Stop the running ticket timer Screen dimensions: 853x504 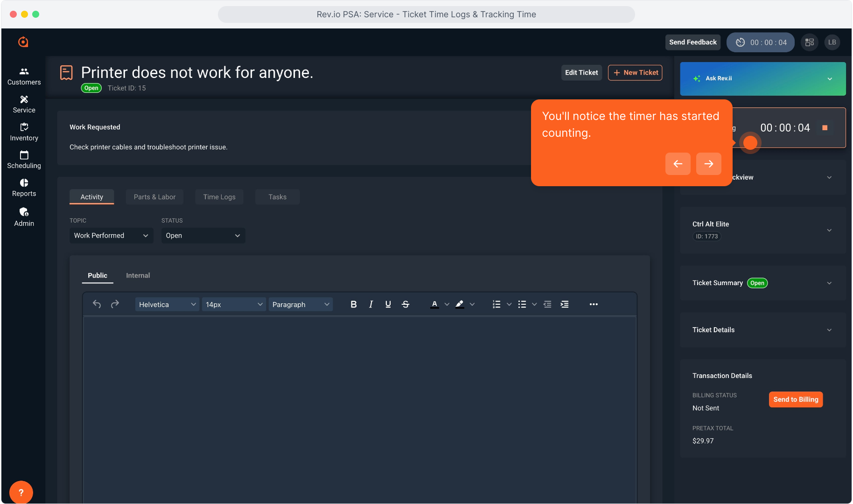coord(825,128)
